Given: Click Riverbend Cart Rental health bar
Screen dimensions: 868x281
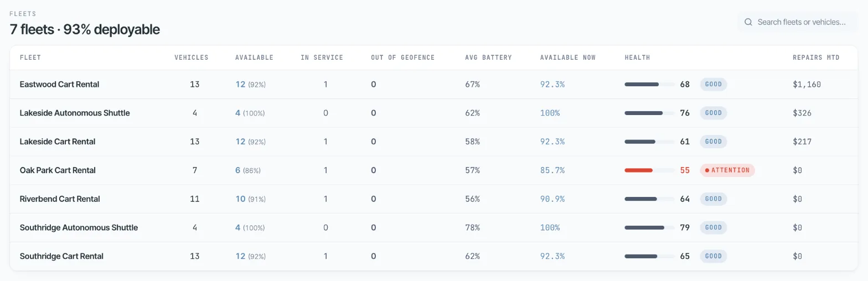Looking at the screenshot, I should click(x=649, y=199).
